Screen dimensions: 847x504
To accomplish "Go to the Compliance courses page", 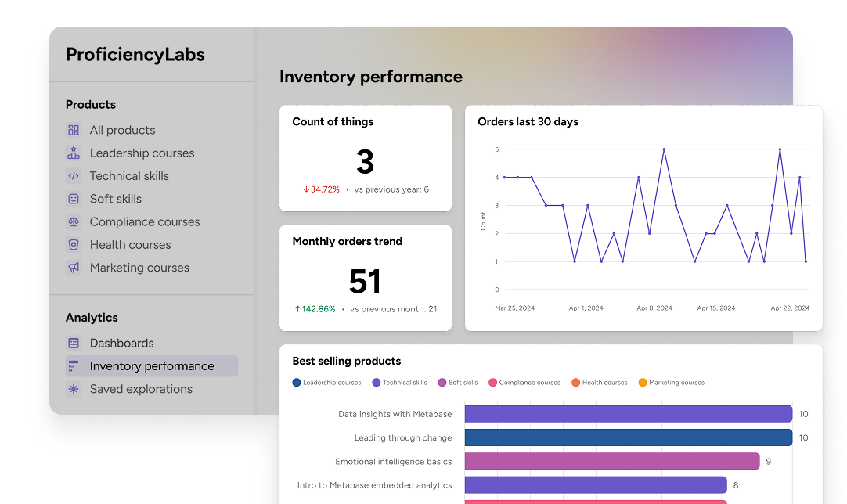I will 145,222.
